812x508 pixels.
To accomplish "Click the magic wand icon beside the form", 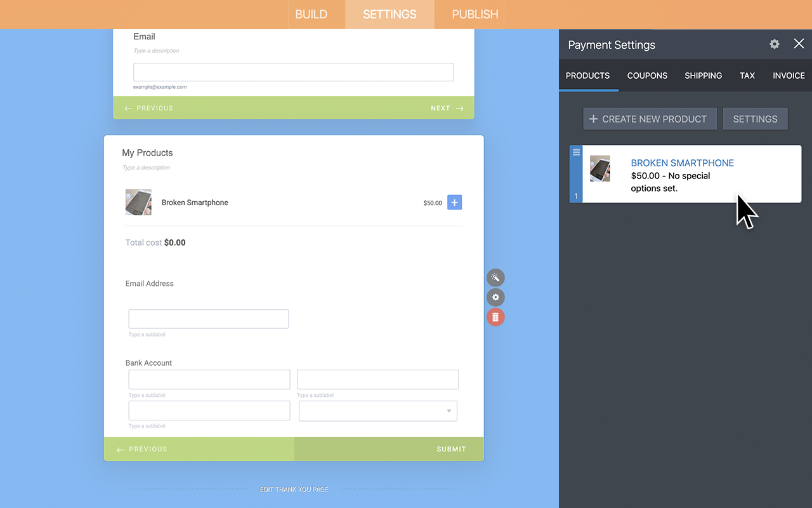I will (x=495, y=277).
